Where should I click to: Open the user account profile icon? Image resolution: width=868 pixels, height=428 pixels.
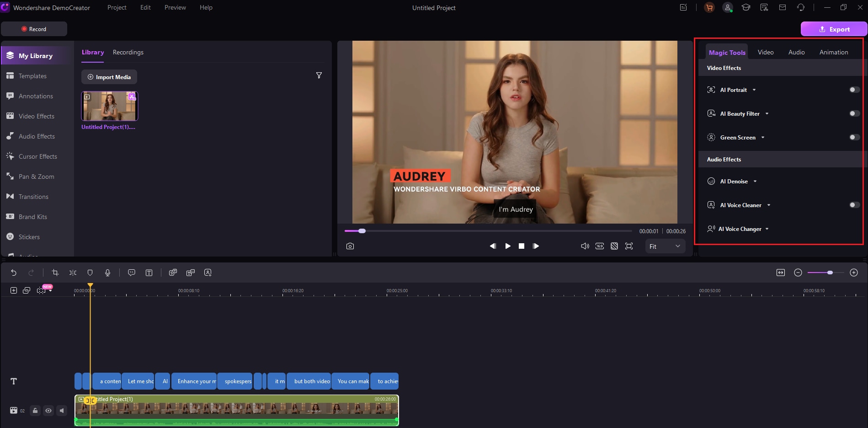pos(728,7)
